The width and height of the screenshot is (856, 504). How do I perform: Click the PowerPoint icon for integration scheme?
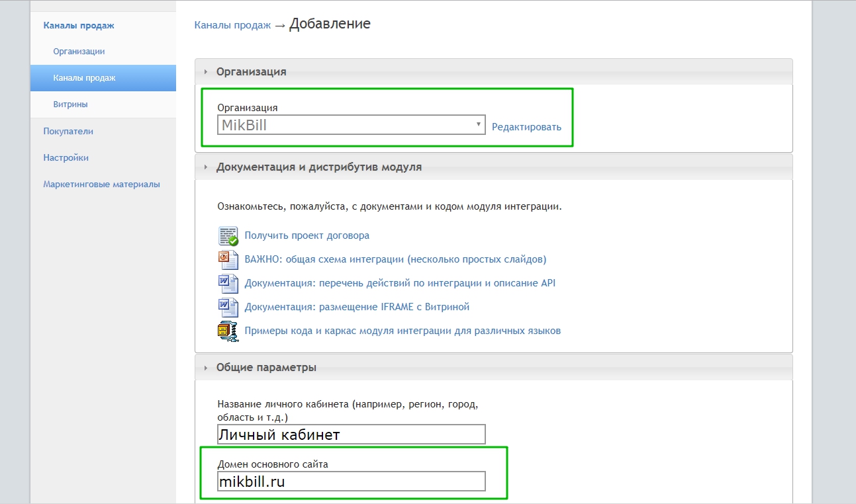click(x=228, y=259)
